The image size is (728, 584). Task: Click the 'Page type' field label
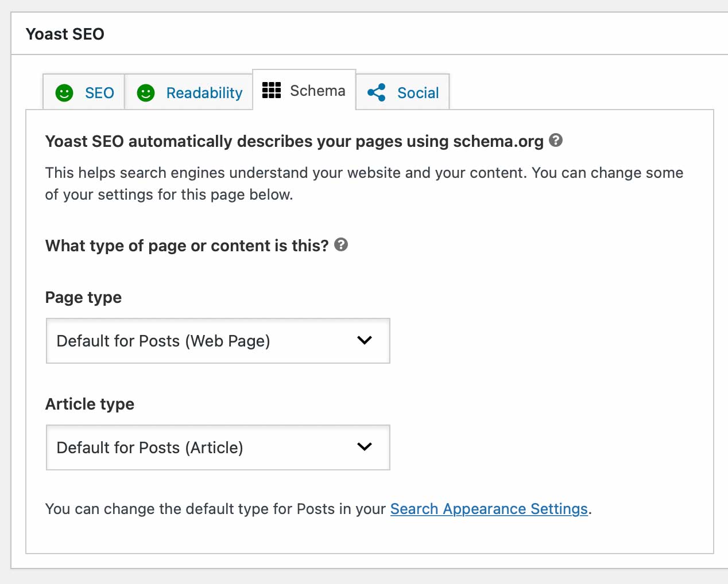83,298
